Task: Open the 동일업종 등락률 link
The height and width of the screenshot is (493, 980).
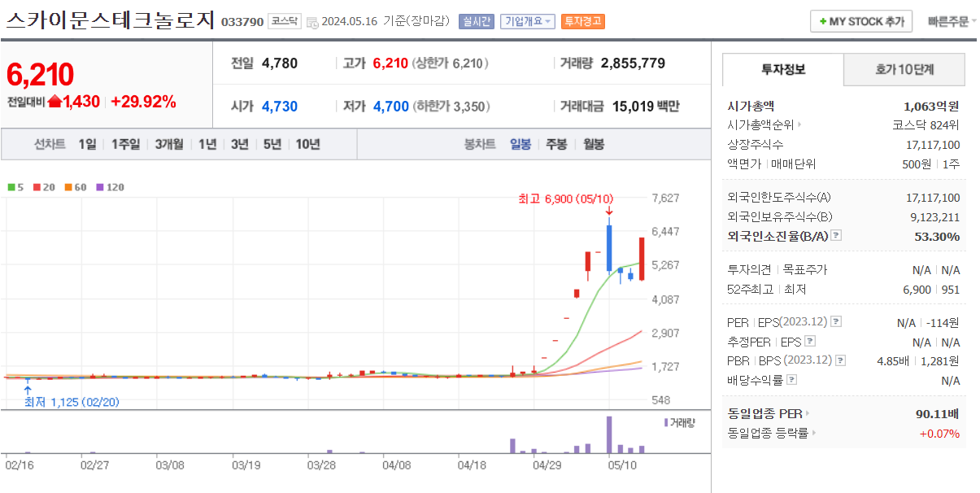Action: [x=772, y=434]
